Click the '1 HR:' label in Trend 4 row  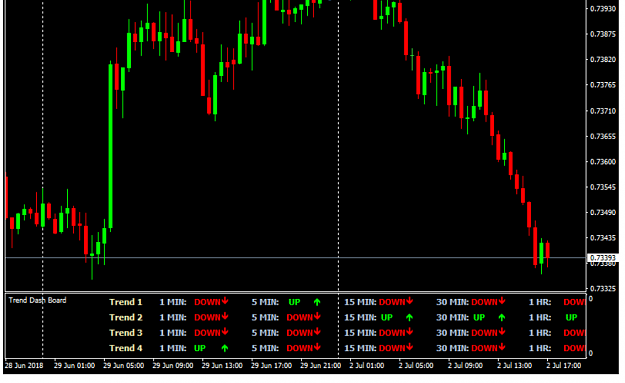[540, 348]
